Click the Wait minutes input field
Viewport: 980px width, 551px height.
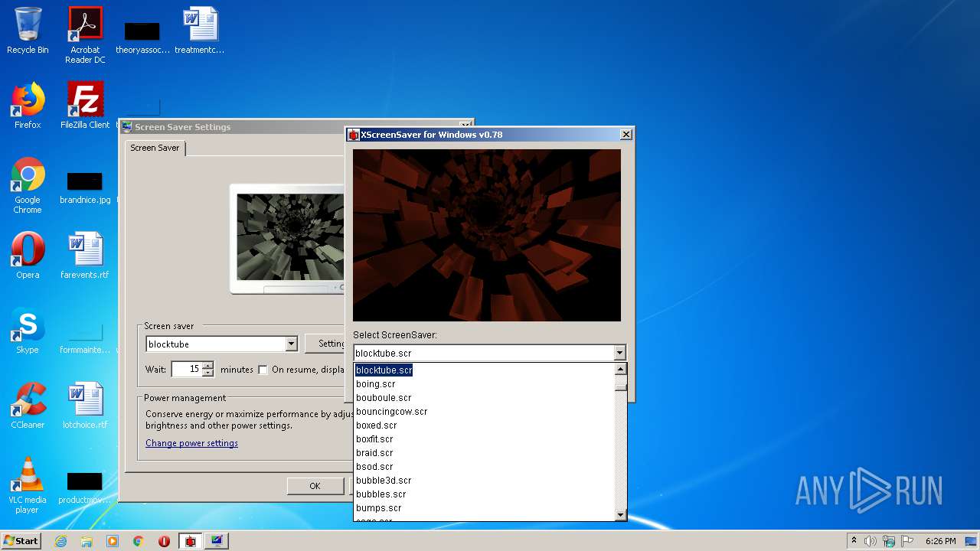(187, 369)
